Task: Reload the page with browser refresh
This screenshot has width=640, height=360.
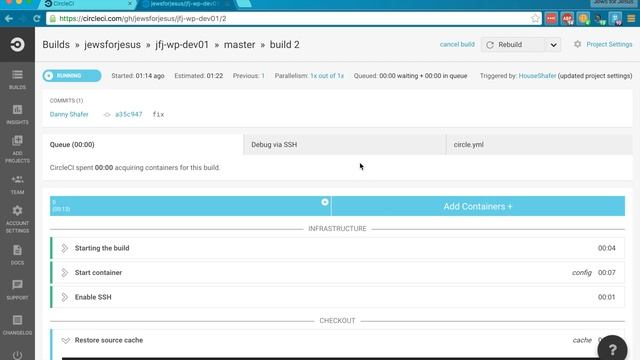Action: [x=37, y=18]
